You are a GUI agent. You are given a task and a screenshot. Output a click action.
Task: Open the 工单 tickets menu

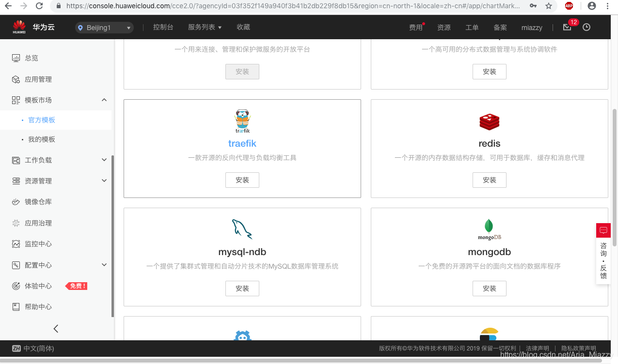tap(472, 28)
